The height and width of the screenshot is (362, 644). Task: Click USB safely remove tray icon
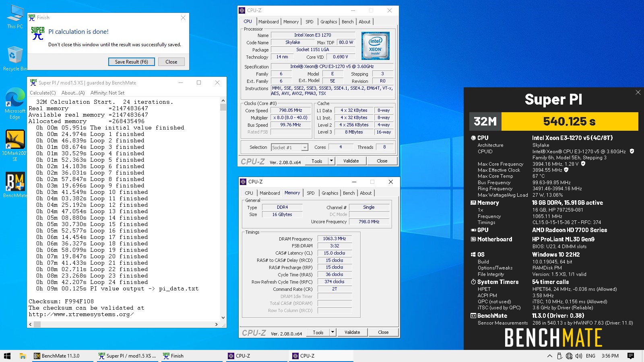559,356
